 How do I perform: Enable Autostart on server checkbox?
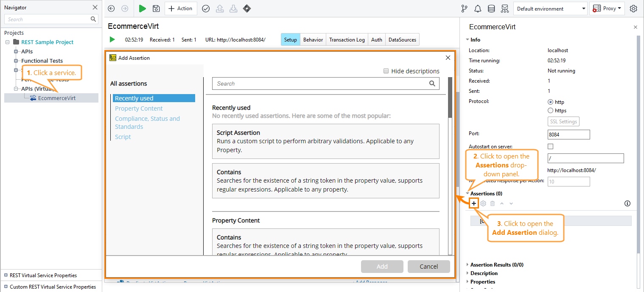tap(550, 146)
